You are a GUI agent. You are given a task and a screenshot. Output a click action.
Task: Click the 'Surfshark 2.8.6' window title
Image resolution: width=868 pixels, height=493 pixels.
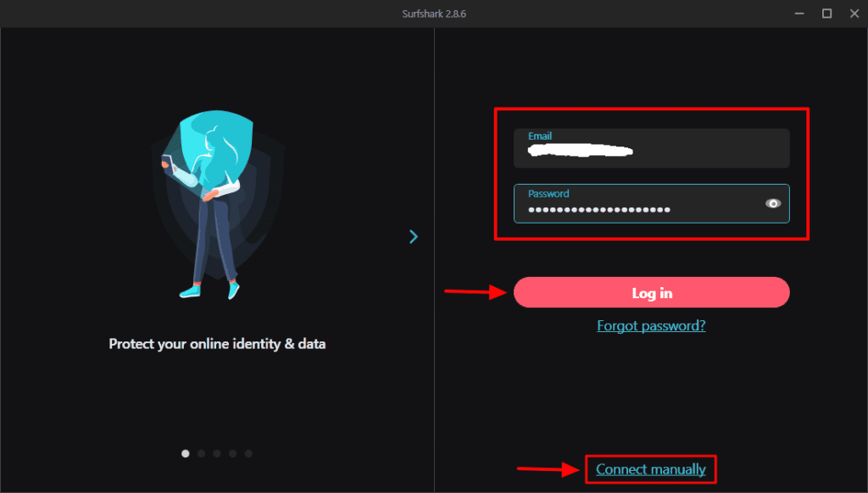[x=434, y=14]
